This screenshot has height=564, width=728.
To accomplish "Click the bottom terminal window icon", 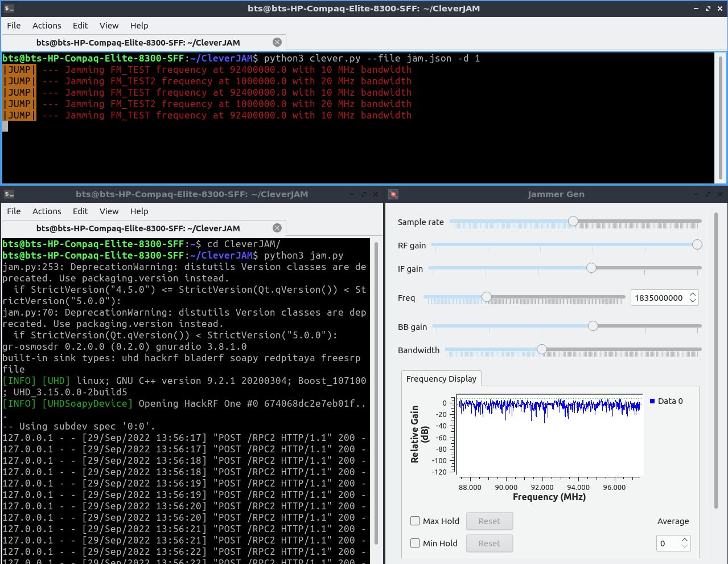I will tap(9, 194).
